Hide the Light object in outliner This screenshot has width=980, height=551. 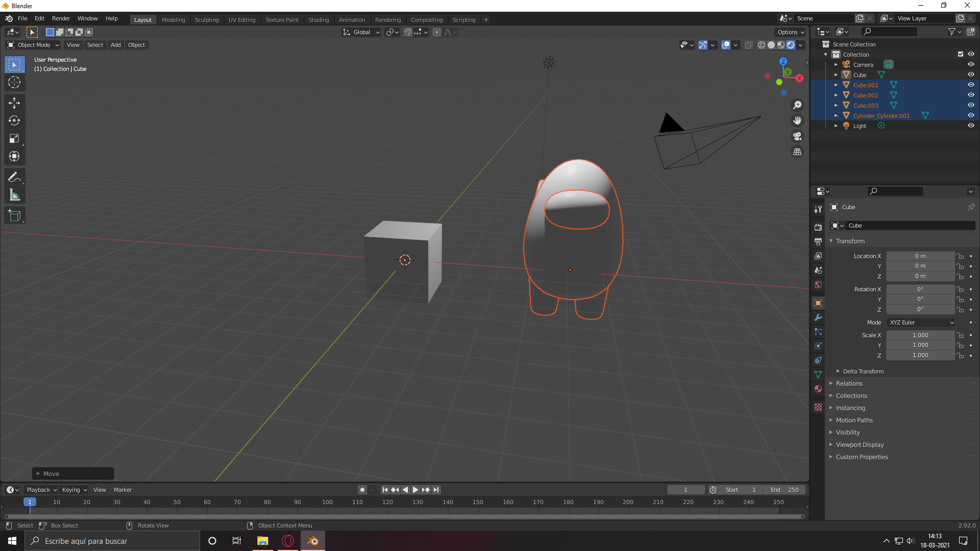click(x=971, y=126)
